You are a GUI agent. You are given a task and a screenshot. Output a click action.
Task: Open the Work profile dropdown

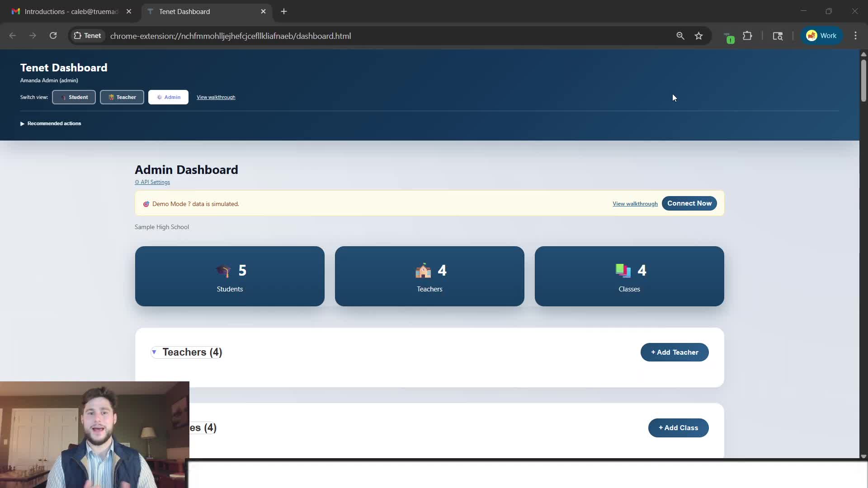tap(821, 36)
